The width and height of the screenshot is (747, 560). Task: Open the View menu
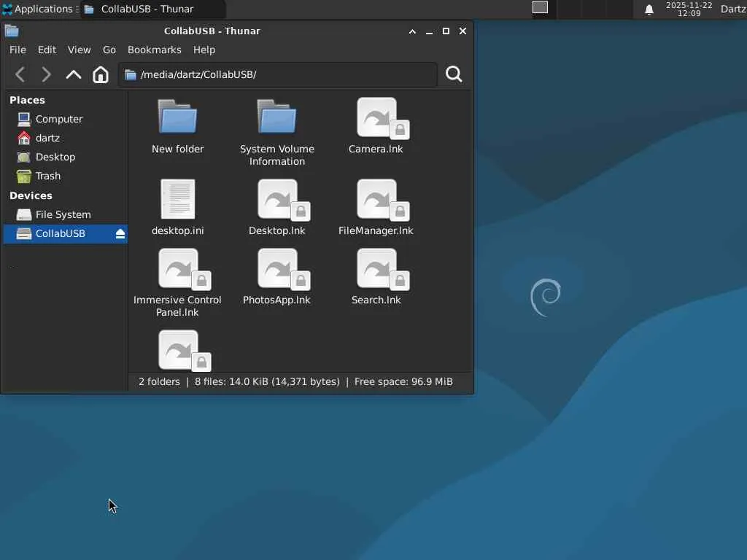(79, 50)
